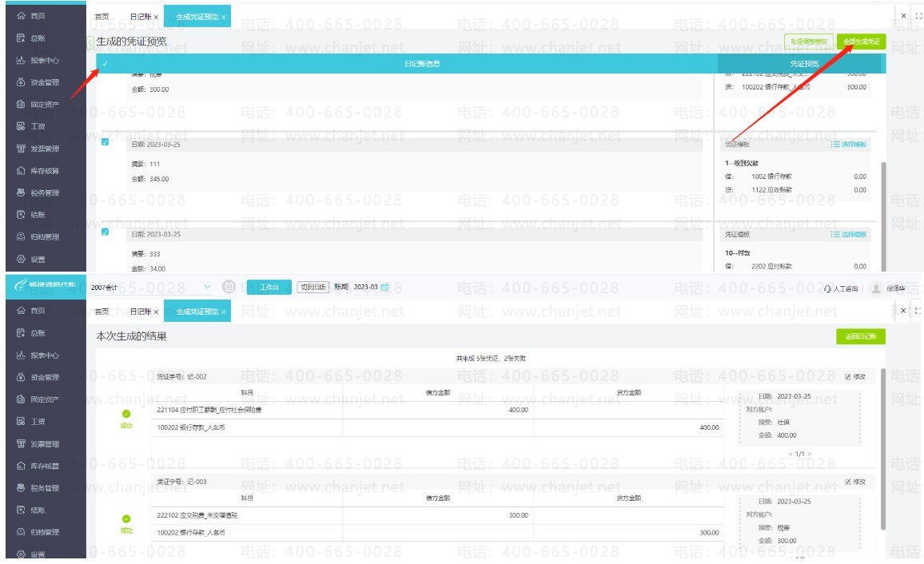924x564 pixels.
Task: Uncheck the entry with 摘要 333
Action: (105, 232)
